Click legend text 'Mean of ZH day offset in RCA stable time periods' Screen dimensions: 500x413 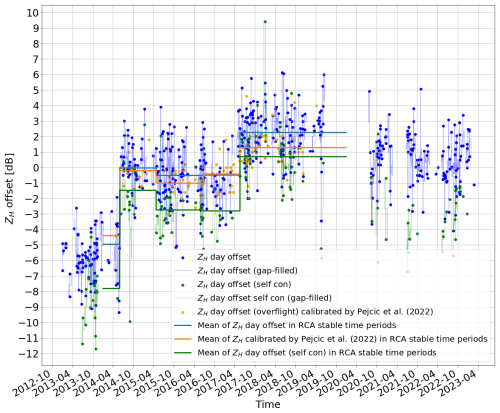[297, 325]
